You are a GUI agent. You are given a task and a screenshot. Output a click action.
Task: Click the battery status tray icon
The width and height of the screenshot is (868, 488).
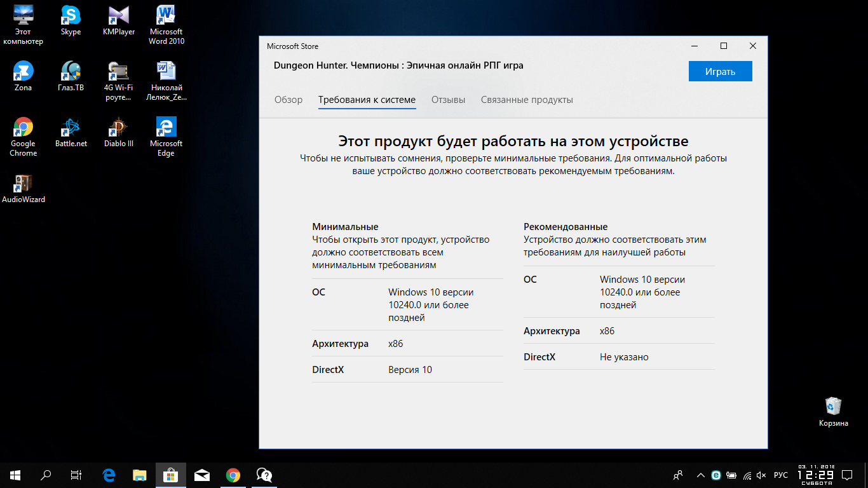pos(731,475)
